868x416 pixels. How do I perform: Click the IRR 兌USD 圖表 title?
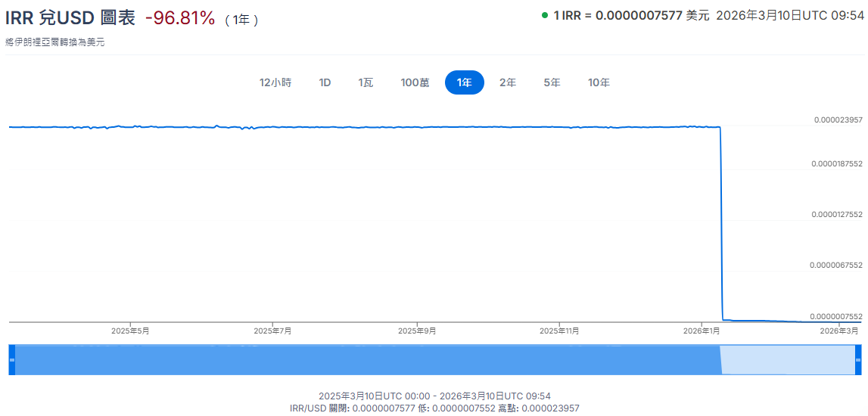(70, 18)
